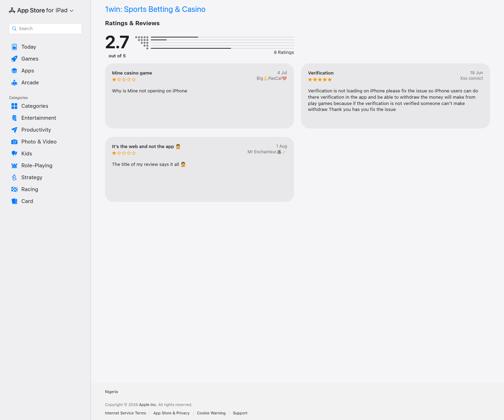Open the 1win: Sports Betting & Casino link
This screenshot has height=420, width=504.
coord(155,9)
